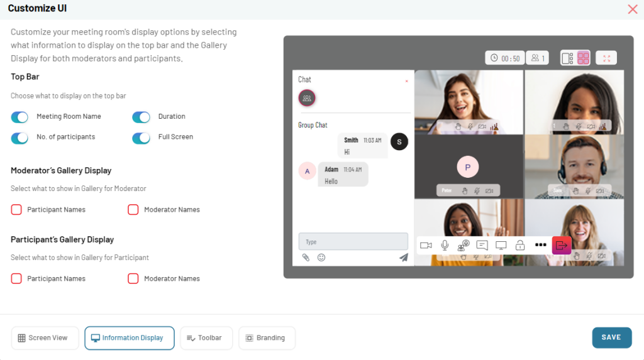
Task: Click the SAVE button
Action: 611,337
